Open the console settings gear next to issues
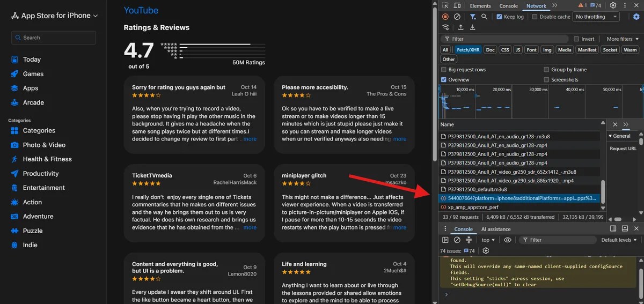 486,251
